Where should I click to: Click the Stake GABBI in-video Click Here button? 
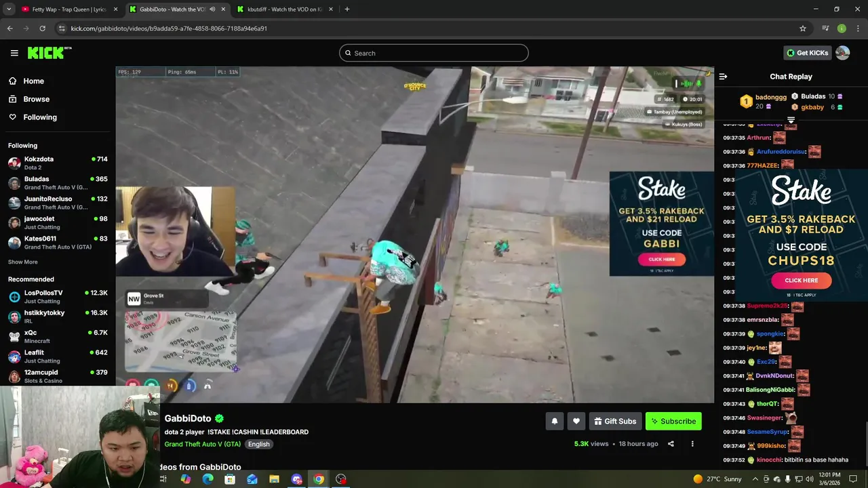pos(661,259)
